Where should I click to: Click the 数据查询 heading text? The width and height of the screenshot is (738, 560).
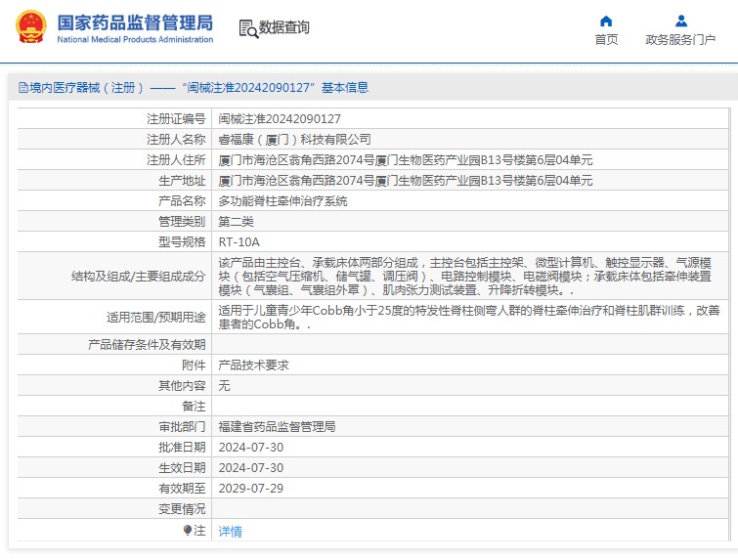[284, 27]
